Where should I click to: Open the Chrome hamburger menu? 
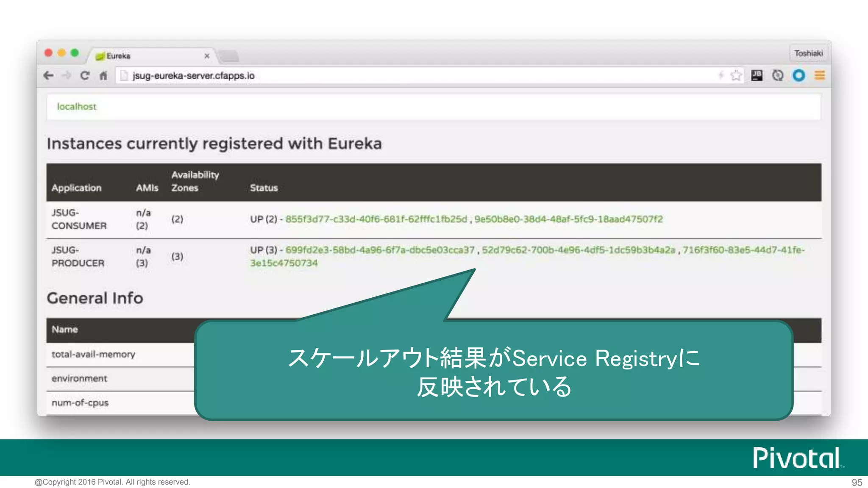point(819,75)
